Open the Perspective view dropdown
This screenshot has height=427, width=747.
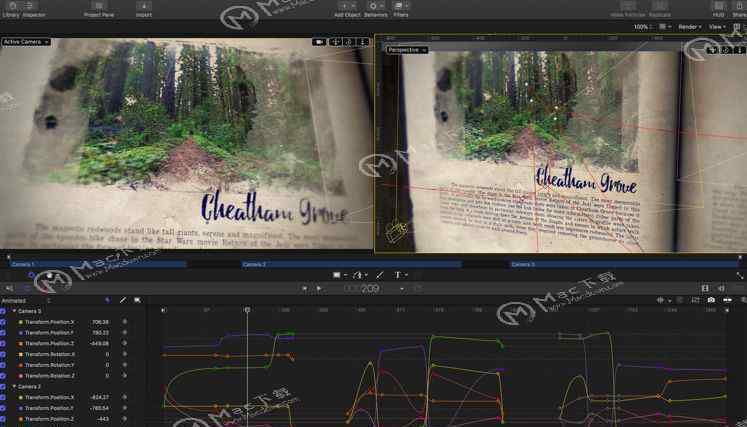(x=407, y=50)
